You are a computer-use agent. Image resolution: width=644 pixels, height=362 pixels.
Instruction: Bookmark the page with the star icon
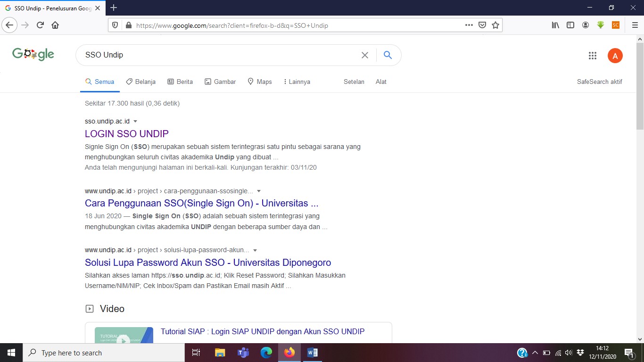tap(495, 25)
